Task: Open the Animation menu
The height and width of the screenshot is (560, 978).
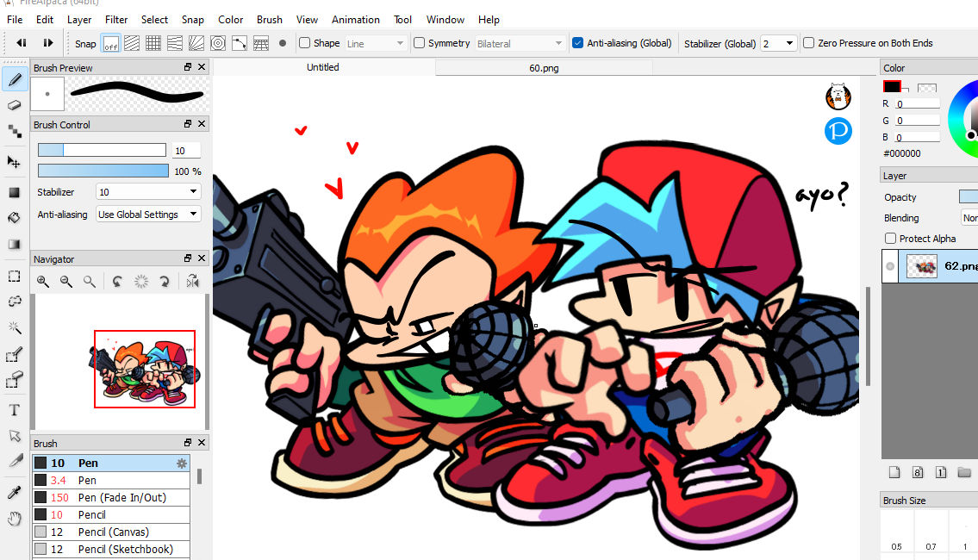Action: click(356, 19)
